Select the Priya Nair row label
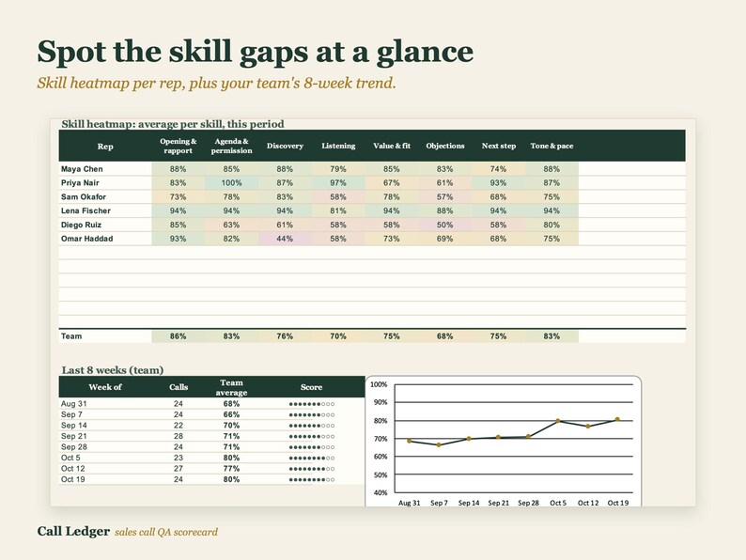Screen dimensions: 746x560 [80, 182]
